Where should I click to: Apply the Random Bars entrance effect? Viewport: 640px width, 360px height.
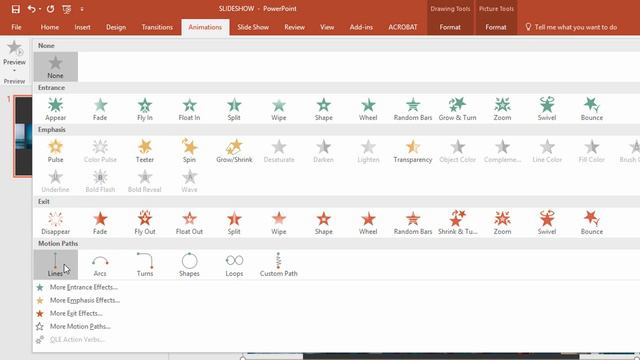pos(413,109)
